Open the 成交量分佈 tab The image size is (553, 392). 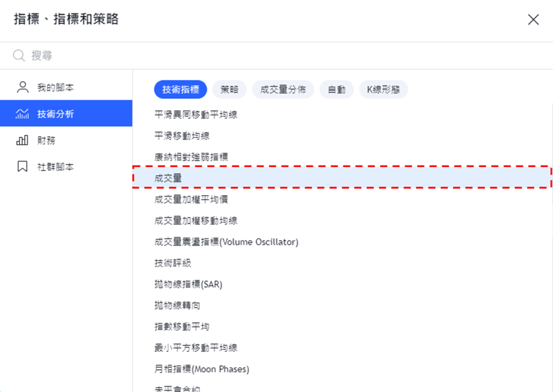click(x=283, y=90)
